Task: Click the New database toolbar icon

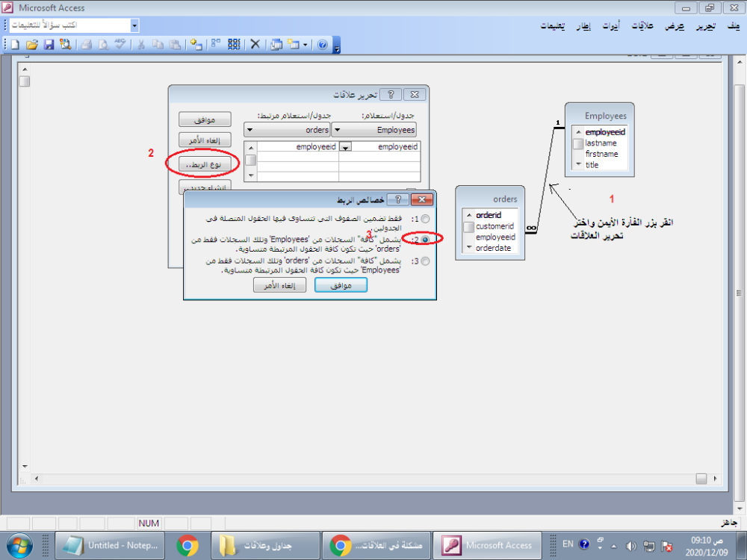Action: click(15, 45)
